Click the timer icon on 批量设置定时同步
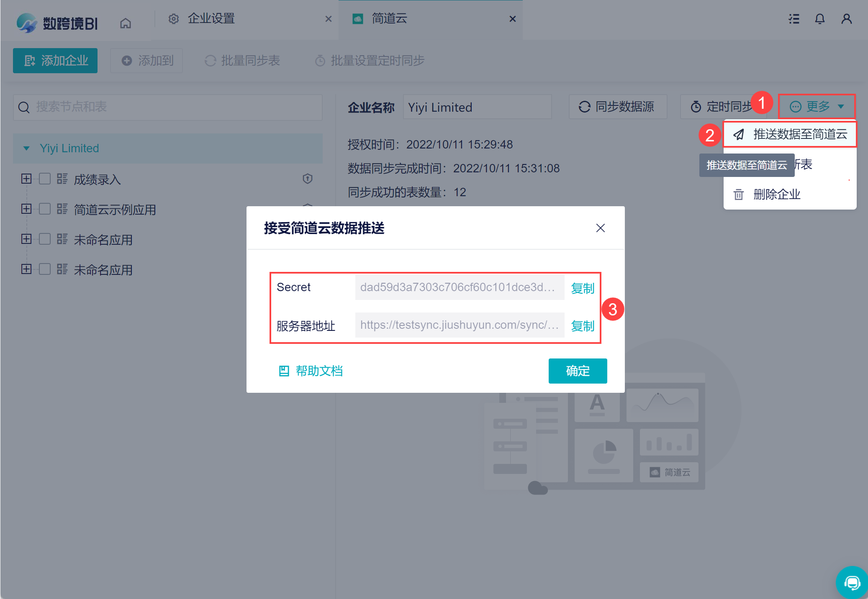Viewport: 868px width, 599px height. (x=320, y=61)
